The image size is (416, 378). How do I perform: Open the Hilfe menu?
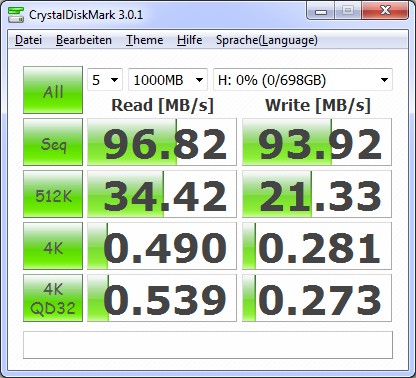(189, 40)
